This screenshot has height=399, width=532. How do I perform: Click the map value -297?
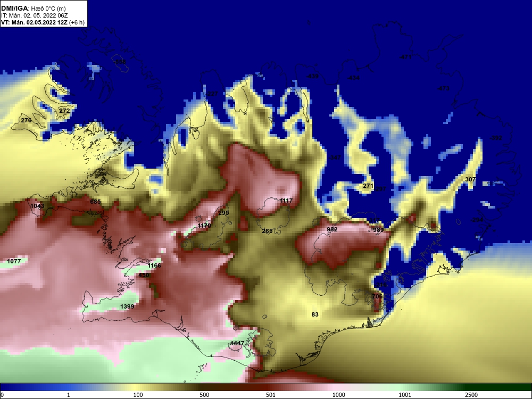pos(380,189)
